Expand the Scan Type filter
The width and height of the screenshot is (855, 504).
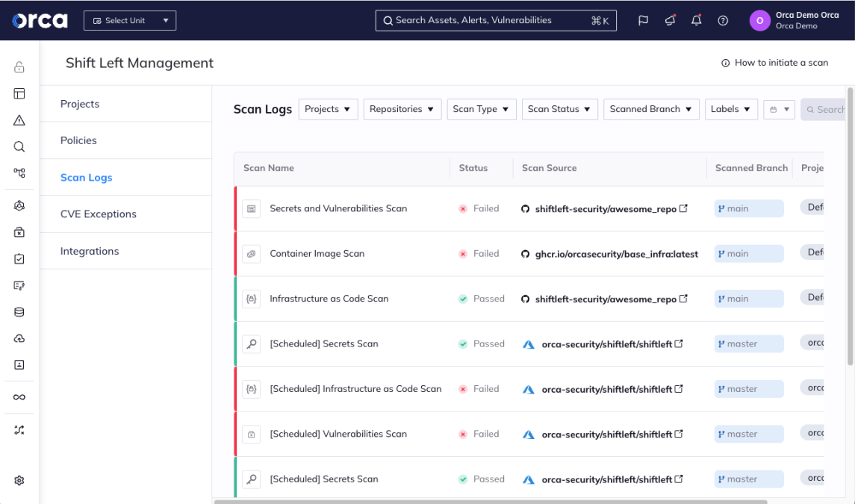pyautogui.click(x=481, y=109)
